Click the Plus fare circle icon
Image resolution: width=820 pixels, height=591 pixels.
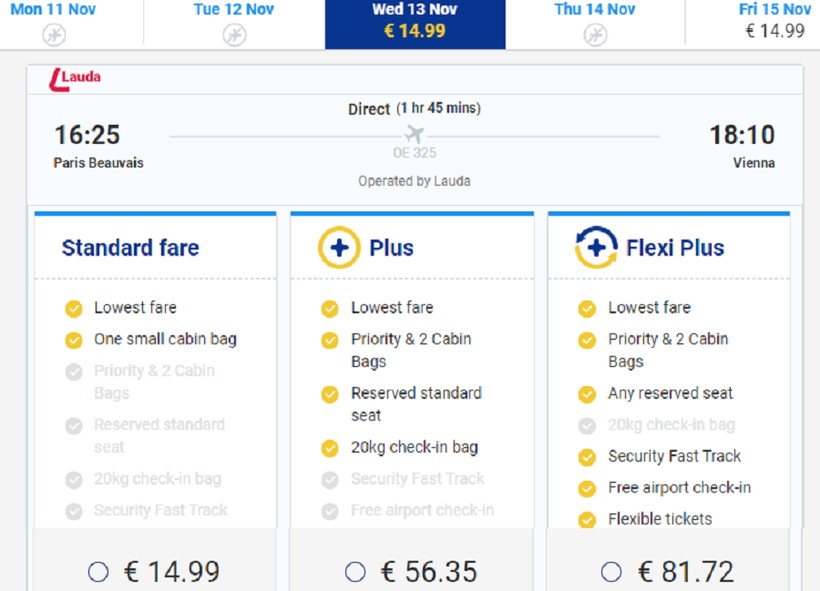tap(339, 248)
